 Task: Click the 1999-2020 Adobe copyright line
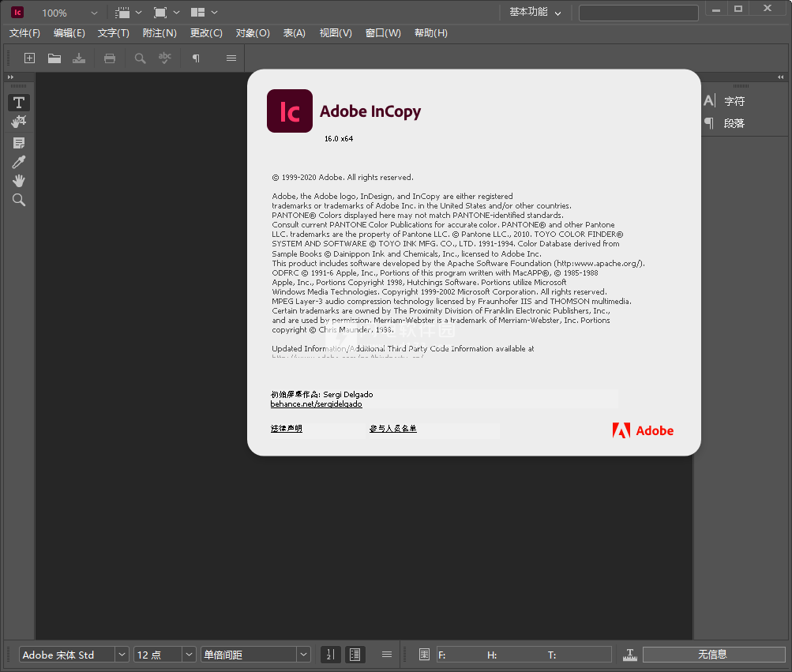pyautogui.click(x=343, y=178)
